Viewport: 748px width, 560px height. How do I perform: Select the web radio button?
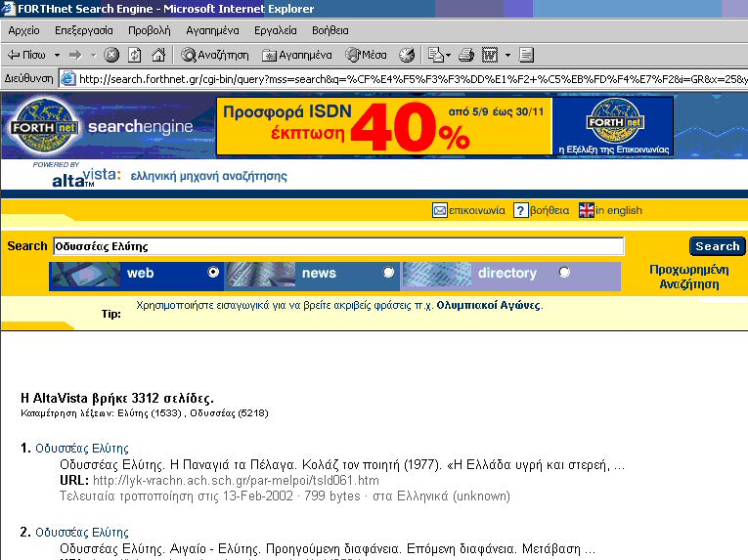[x=213, y=272]
